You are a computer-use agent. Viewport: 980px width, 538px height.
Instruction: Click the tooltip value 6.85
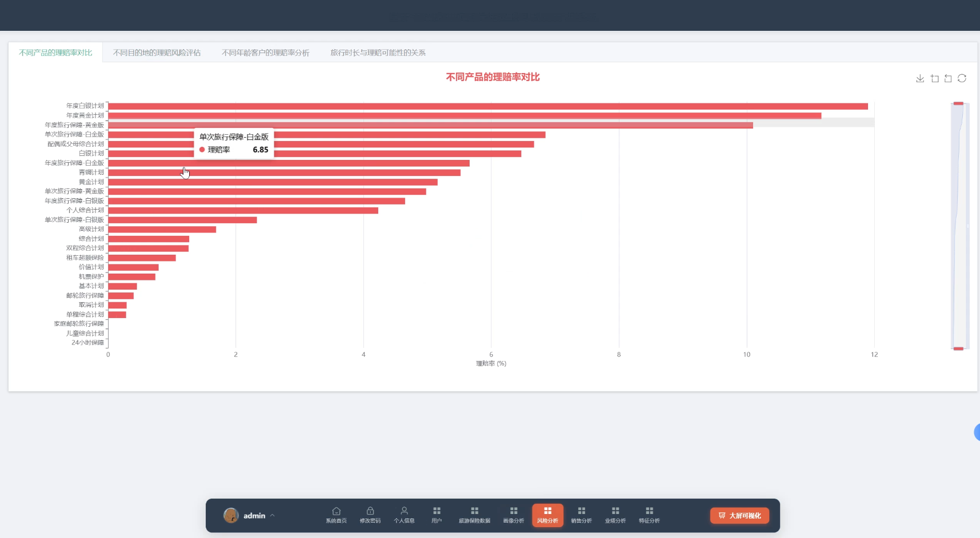coord(261,150)
